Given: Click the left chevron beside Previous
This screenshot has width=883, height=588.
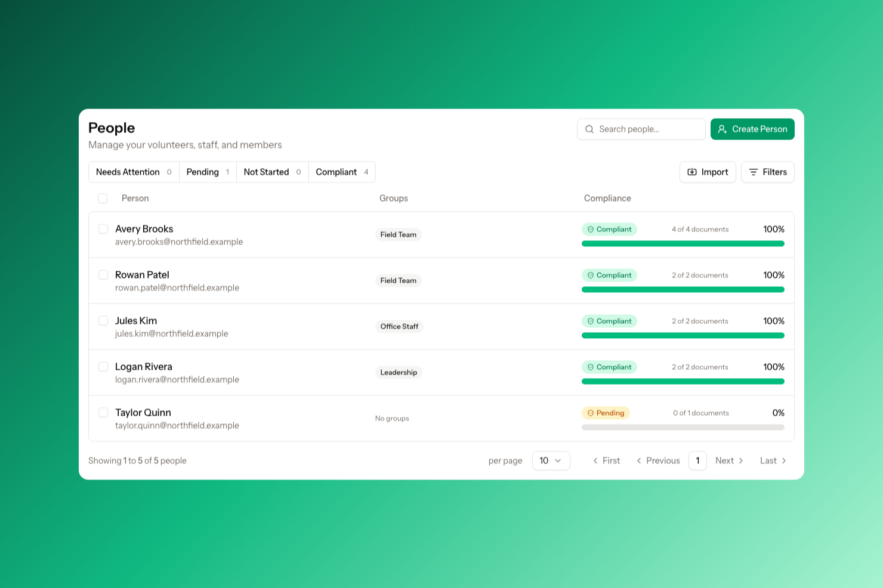Looking at the screenshot, I should 639,460.
